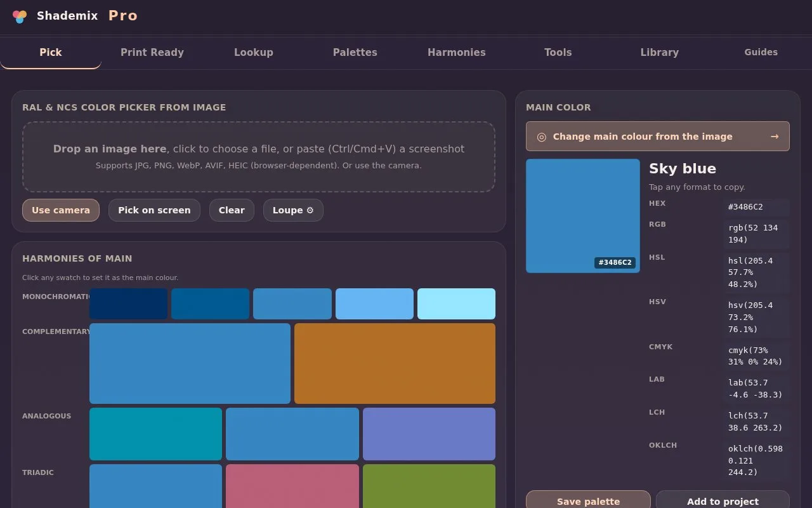Open the Pick tab
Image resolution: width=812 pixels, height=508 pixels.
(51, 53)
